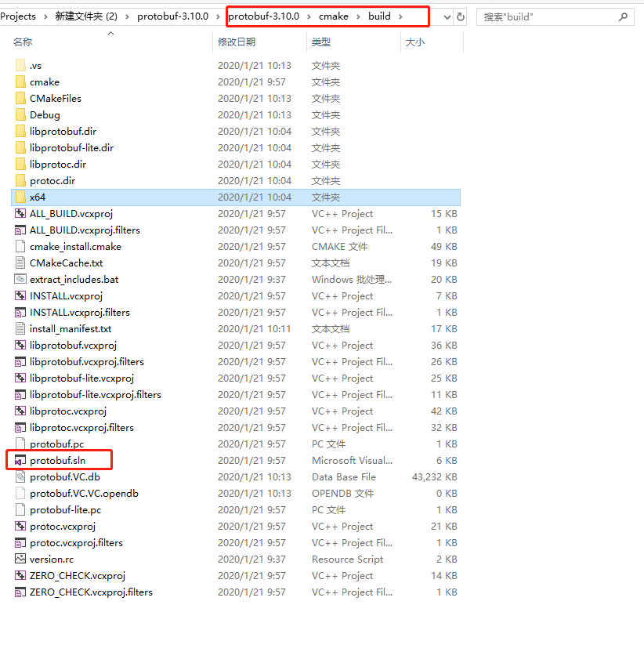
Task: Click the Data Base File type cell
Action: [344, 477]
